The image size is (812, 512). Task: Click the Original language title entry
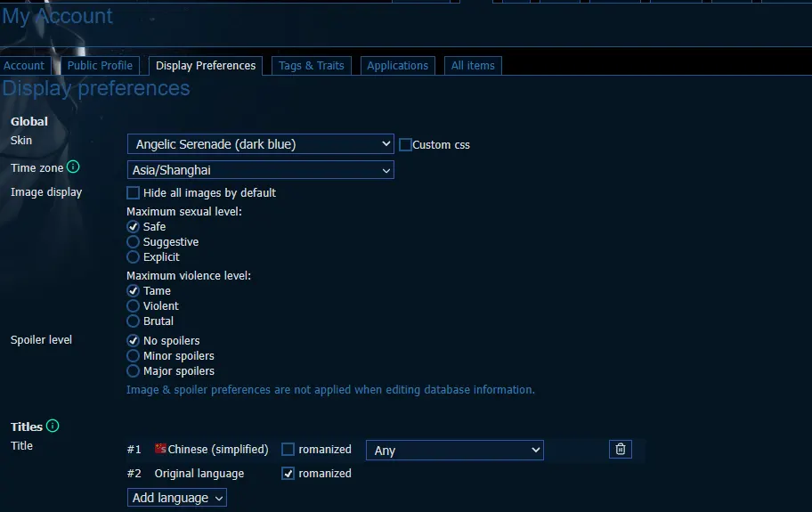coord(199,473)
